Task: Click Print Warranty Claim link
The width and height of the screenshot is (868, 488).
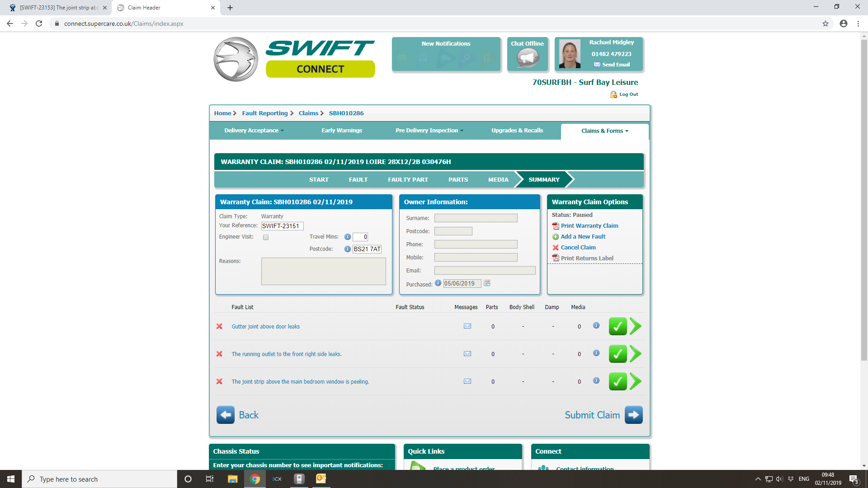Action: pyautogui.click(x=589, y=226)
